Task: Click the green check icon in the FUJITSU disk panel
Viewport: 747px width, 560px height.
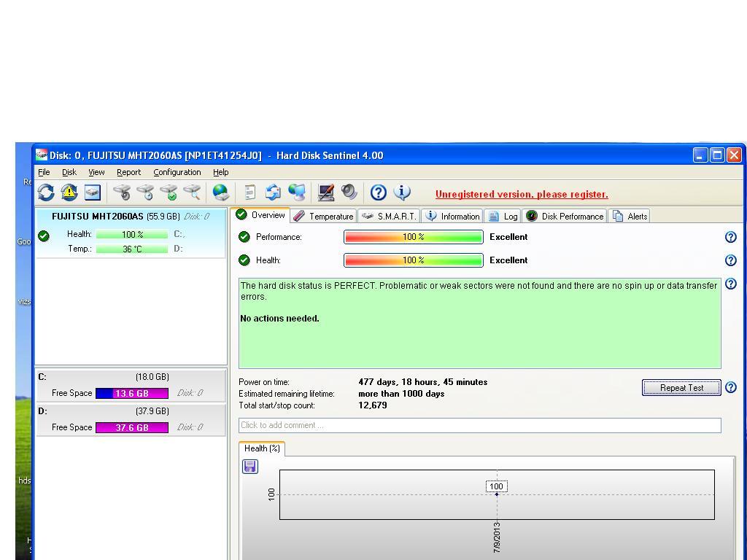Action: pyautogui.click(x=44, y=236)
